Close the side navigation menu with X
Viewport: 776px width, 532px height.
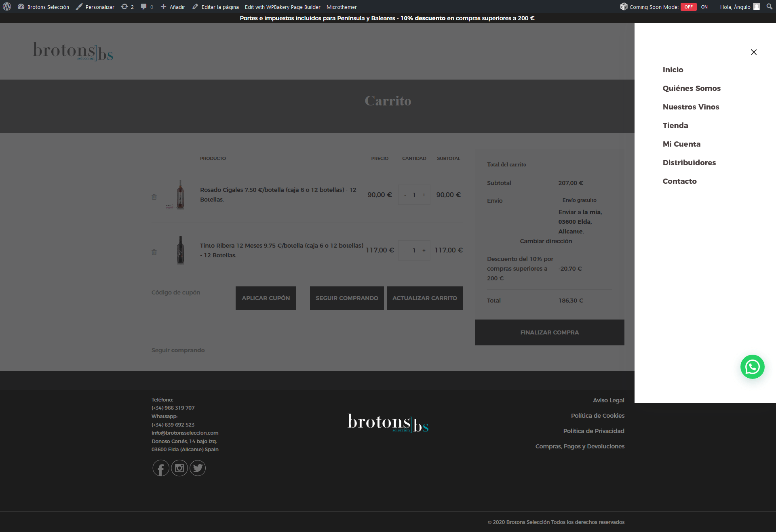coord(754,52)
